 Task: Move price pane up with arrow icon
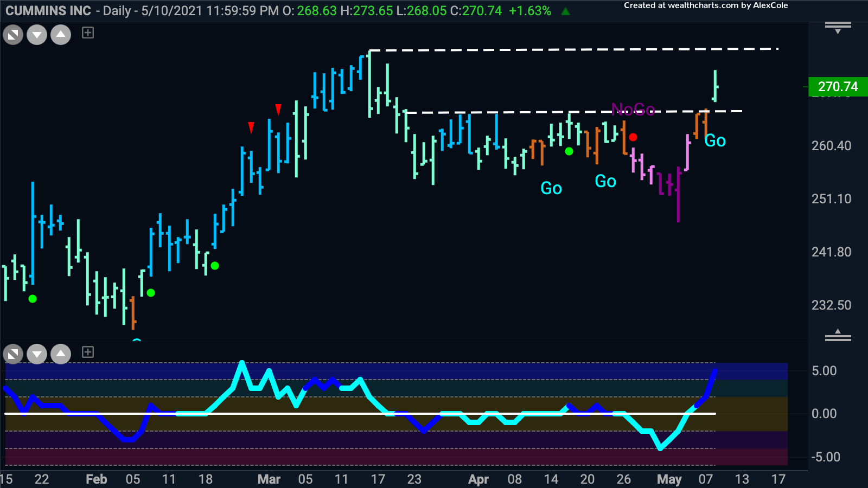tap(61, 36)
